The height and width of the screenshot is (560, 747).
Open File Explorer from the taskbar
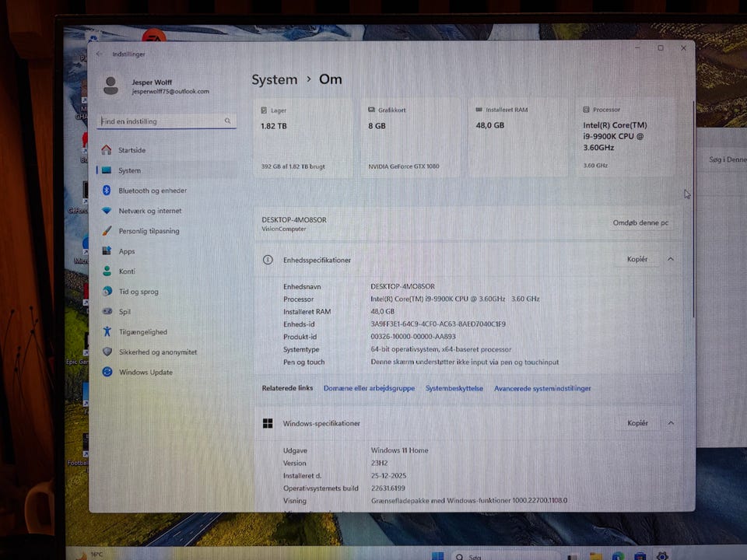pos(595,556)
